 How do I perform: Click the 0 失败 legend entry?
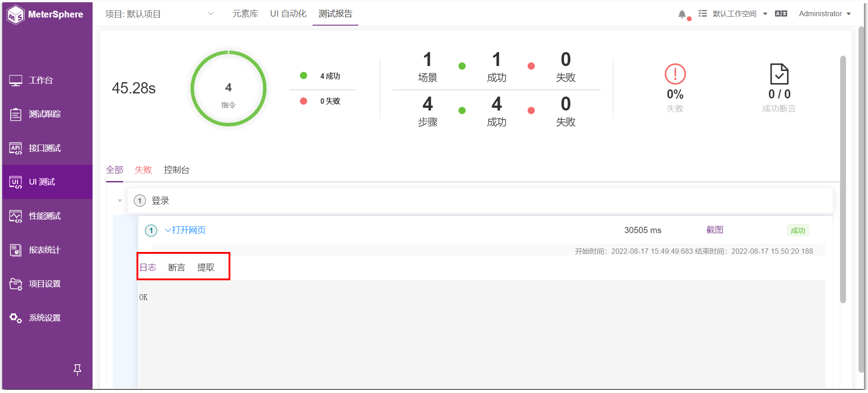(320, 101)
